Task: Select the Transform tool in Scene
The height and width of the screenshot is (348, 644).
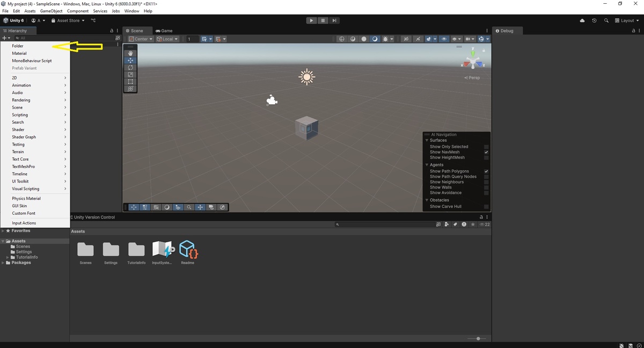Action: (130, 88)
